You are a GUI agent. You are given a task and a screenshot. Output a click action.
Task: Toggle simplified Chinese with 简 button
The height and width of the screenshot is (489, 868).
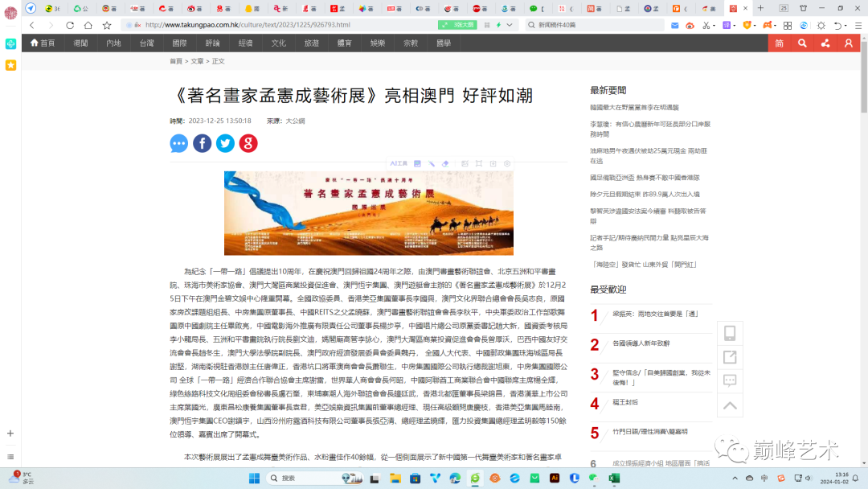tap(779, 43)
